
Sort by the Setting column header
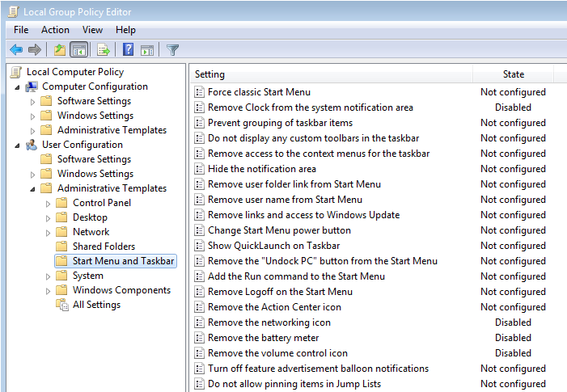click(x=331, y=74)
